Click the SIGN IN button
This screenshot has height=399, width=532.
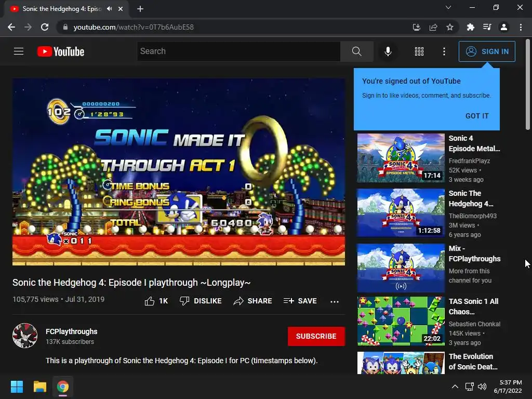point(486,51)
